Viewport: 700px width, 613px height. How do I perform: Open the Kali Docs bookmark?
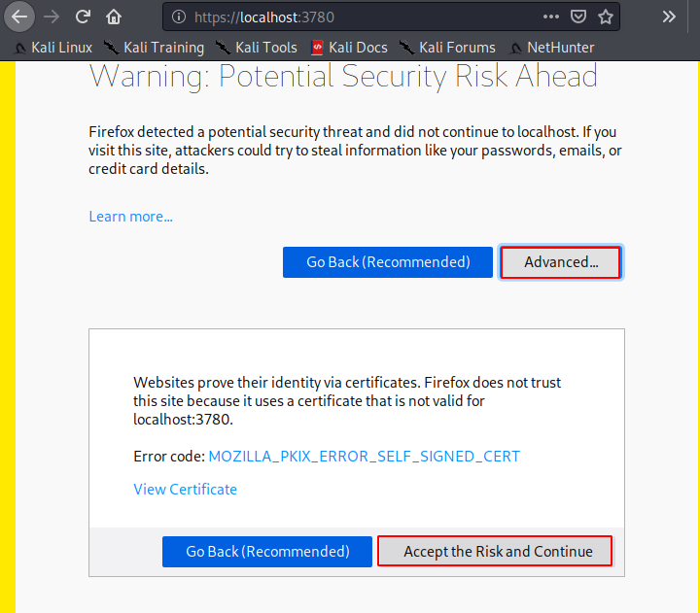point(349,48)
